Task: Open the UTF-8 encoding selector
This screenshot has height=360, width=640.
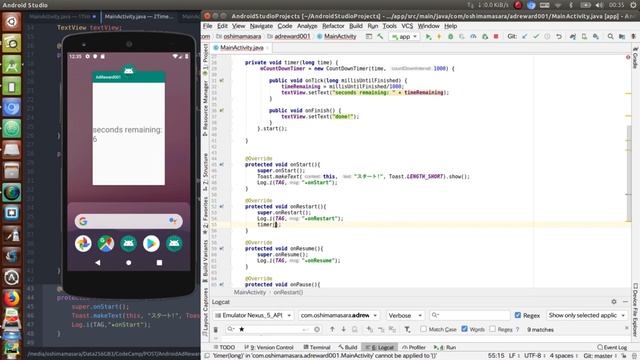Action: (x=535, y=356)
